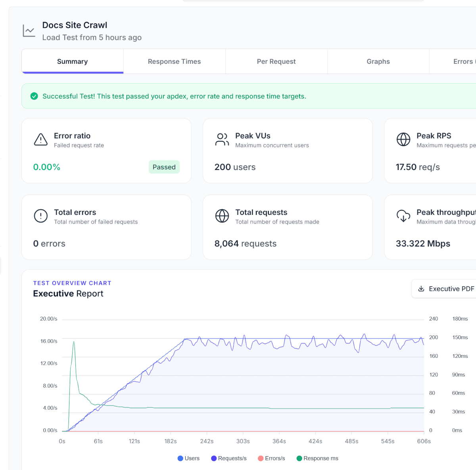Viewport: 476px width, 470px height.
Task: Click the Passed status badge
Action: [x=164, y=167]
